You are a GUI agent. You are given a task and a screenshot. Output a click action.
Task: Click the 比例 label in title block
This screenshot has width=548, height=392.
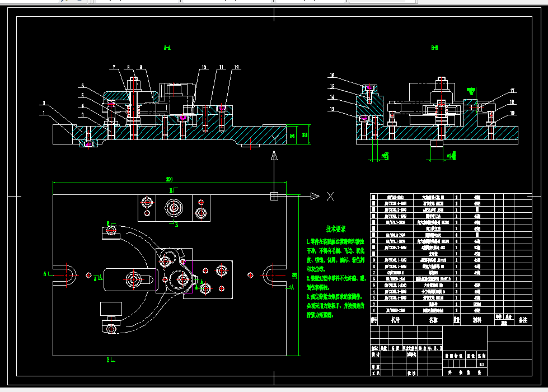coord(481,356)
